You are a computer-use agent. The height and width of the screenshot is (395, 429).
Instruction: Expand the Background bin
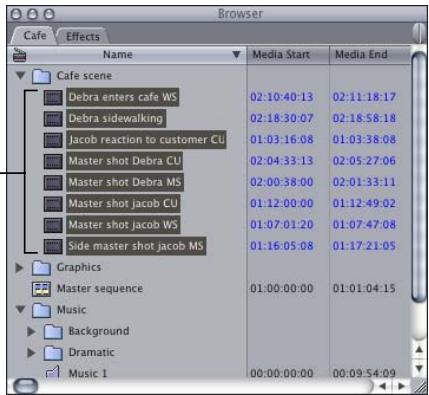(x=31, y=331)
